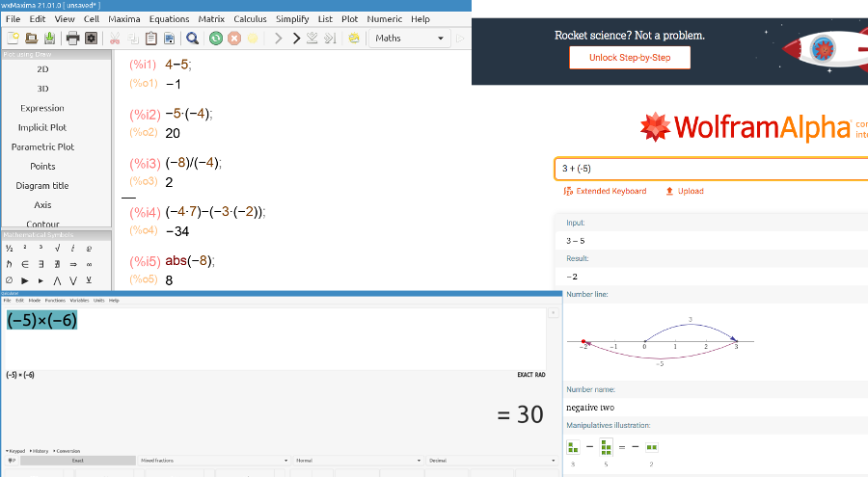
Task: Insert the there-exists symbol
Action: (x=41, y=264)
